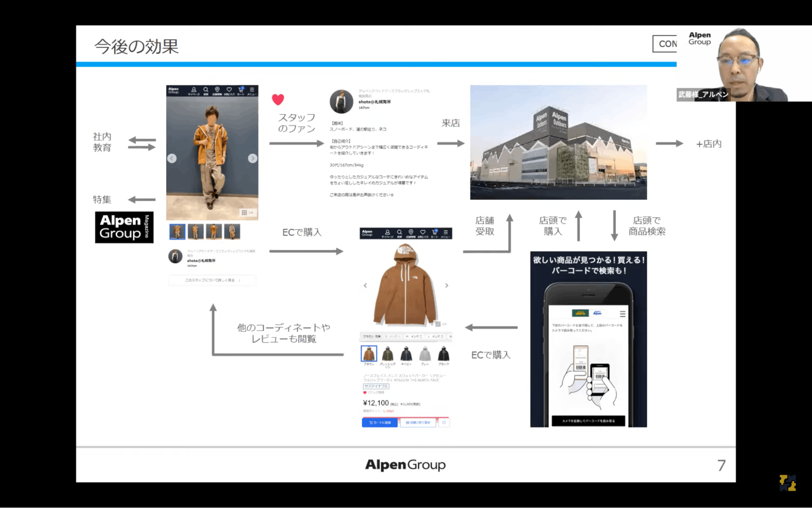The width and height of the screenshot is (812, 508).
Task: Go to previous hoodie image arrow
Action: coord(365,286)
